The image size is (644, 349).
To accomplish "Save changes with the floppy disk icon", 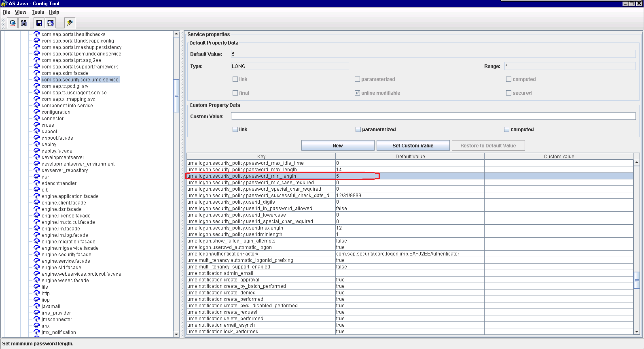I will [39, 23].
